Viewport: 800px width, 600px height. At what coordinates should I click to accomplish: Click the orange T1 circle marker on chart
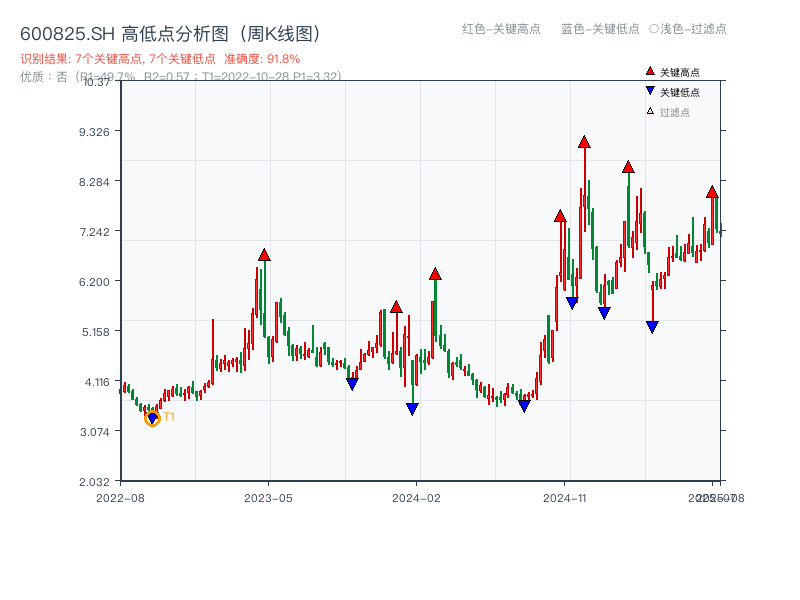tap(152, 418)
